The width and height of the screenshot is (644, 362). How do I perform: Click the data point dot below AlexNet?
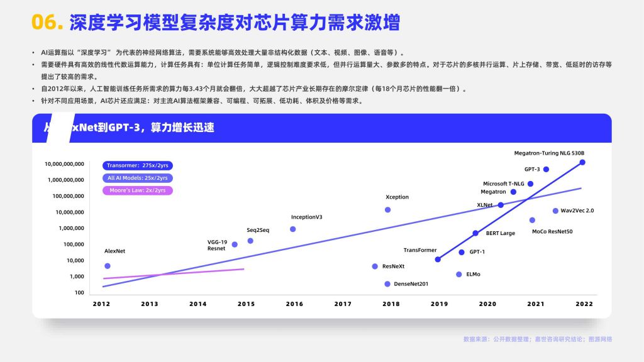pyautogui.click(x=108, y=266)
